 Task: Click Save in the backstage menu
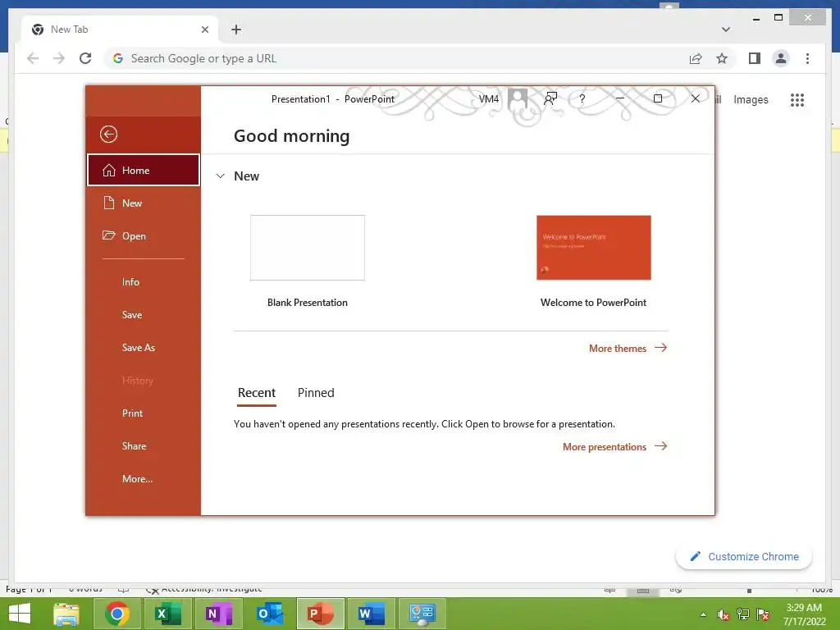[x=143, y=314]
